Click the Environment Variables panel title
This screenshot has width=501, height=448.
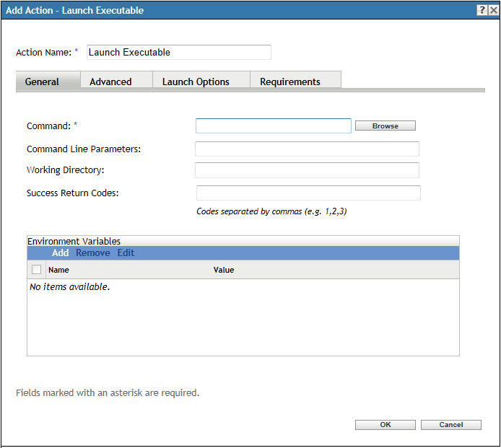[x=74, y=241]
